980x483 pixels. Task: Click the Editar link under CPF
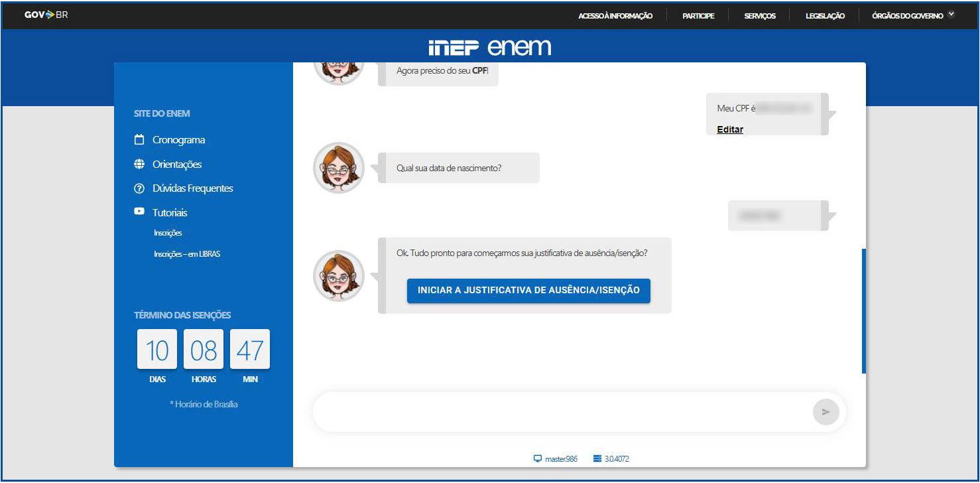[x=730, y=129]
